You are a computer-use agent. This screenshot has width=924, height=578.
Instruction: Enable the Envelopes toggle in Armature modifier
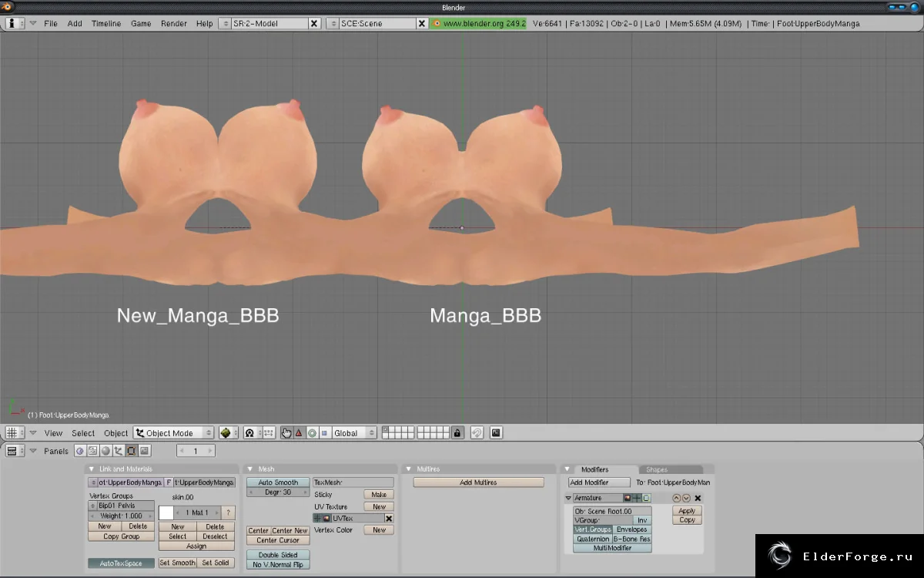pyautogui.click(x=632, y=529)
